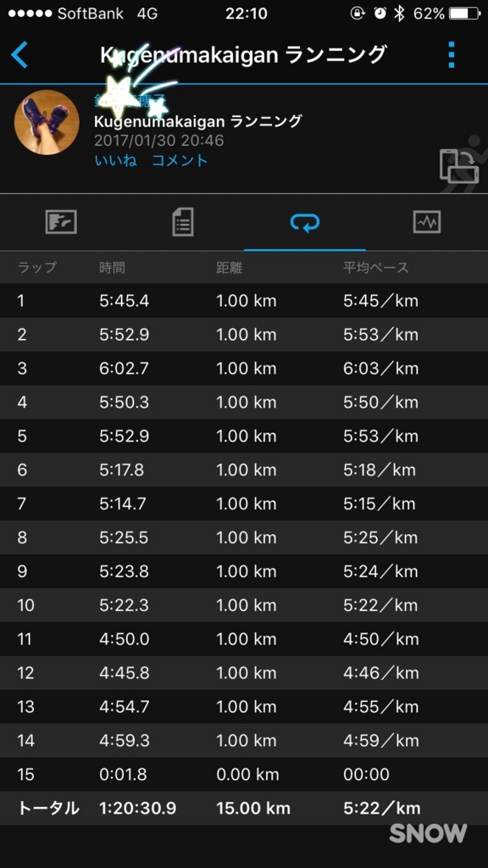Tap the トータル total row

tap(244, 808)
